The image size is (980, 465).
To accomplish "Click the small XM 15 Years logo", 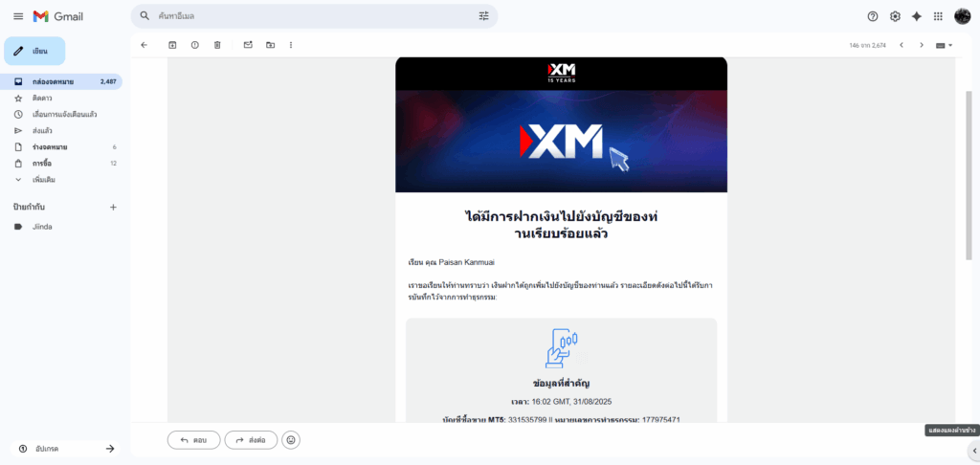I will 561,73.
